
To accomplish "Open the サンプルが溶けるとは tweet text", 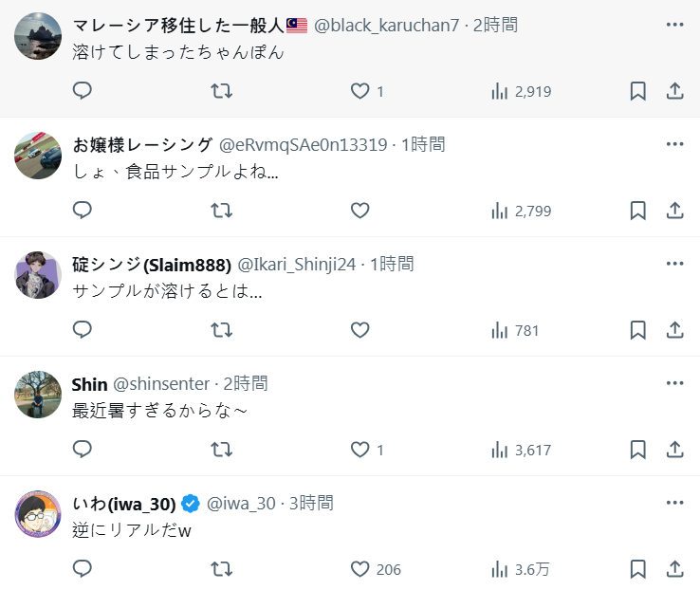I will pyautogui.click(x=167, y=292).
